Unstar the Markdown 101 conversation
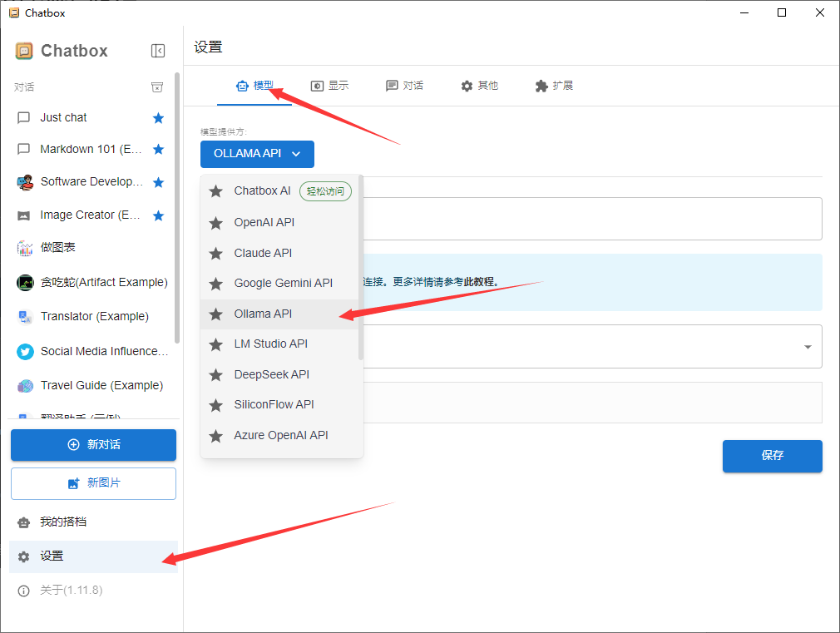 click(158, 150)
